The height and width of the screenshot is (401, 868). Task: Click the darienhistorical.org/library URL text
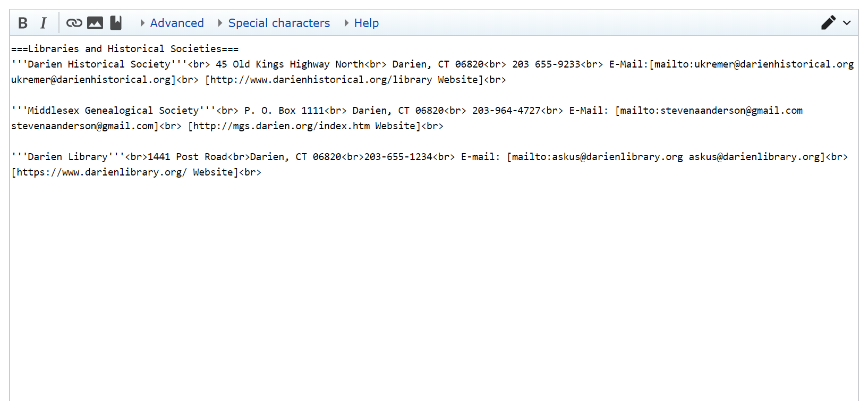[321, 80]
